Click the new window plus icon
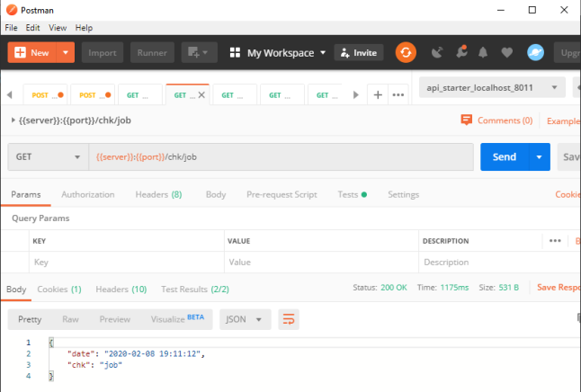Screen dimensions: 581x392 pyautogui.click(x=199, y=53)
